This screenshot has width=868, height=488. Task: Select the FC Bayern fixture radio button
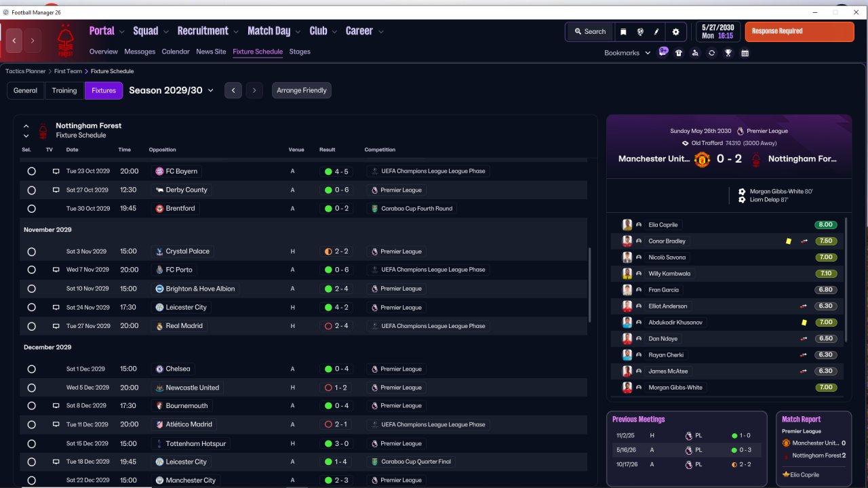click(x=31, y=171)
